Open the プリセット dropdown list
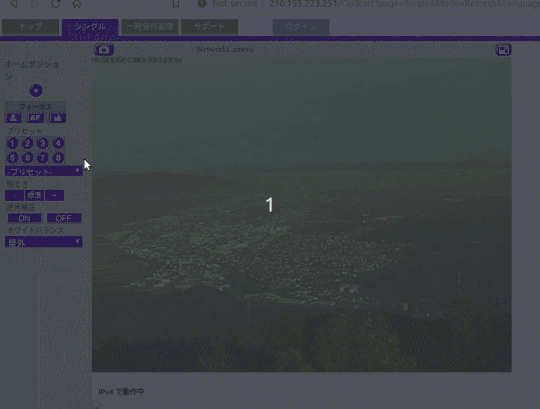The width and height of the screenshot is (540, 409). 44,171
